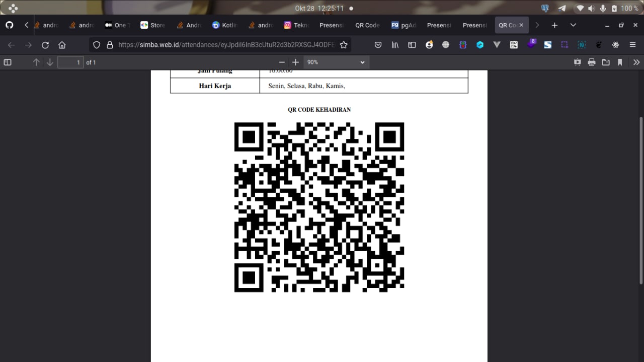This screenshot has height=362, width=644.
Task: Toggle the PDF viewer sidebar
Action: pos(8,62)
